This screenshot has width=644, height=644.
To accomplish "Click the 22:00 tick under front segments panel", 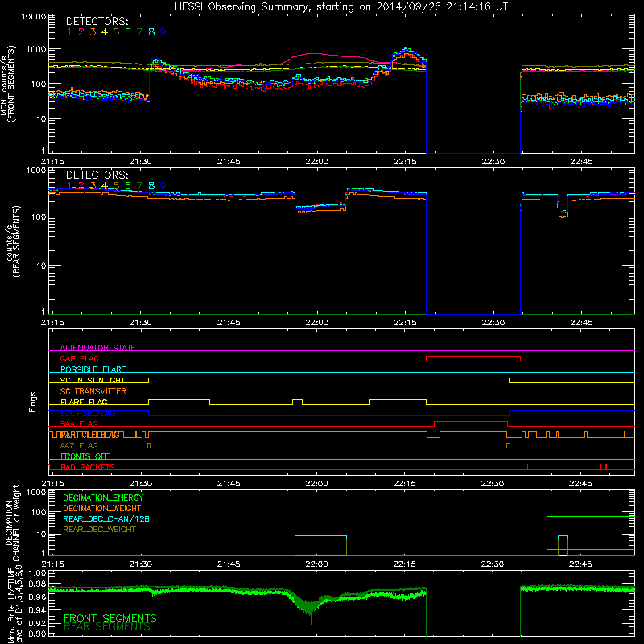I will (x=316, y=162).
